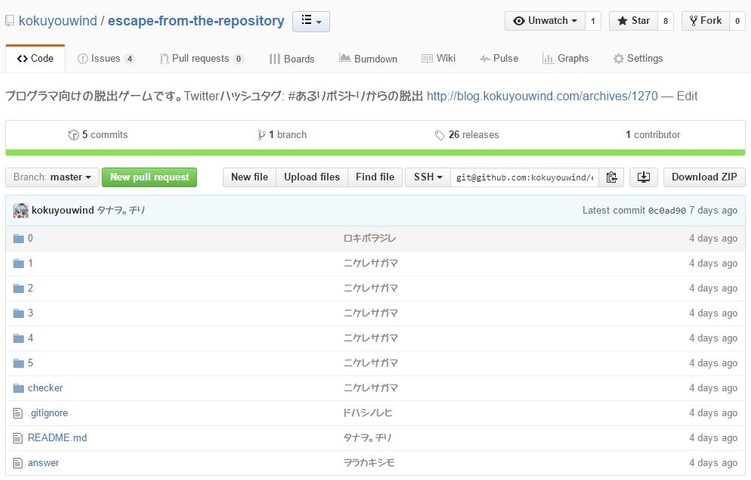Click New pull request button
The image size is (751, 480).
[x=149, y=177]
